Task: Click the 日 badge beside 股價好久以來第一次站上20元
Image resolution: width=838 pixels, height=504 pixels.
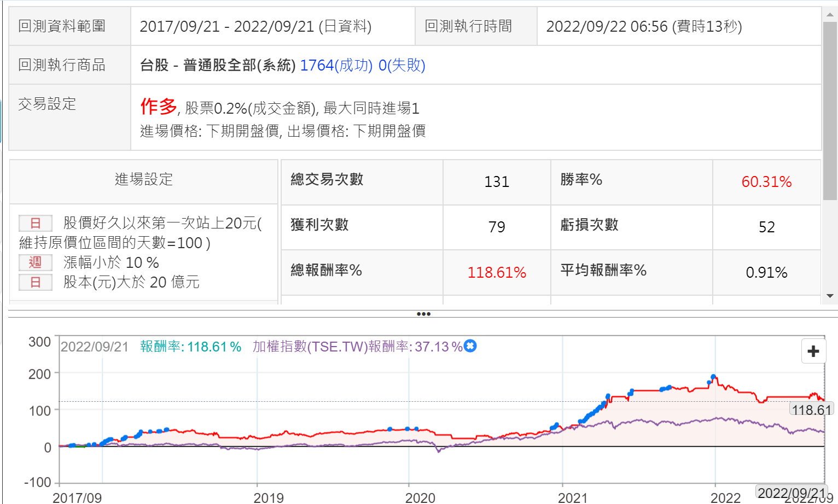Action: 36,223
